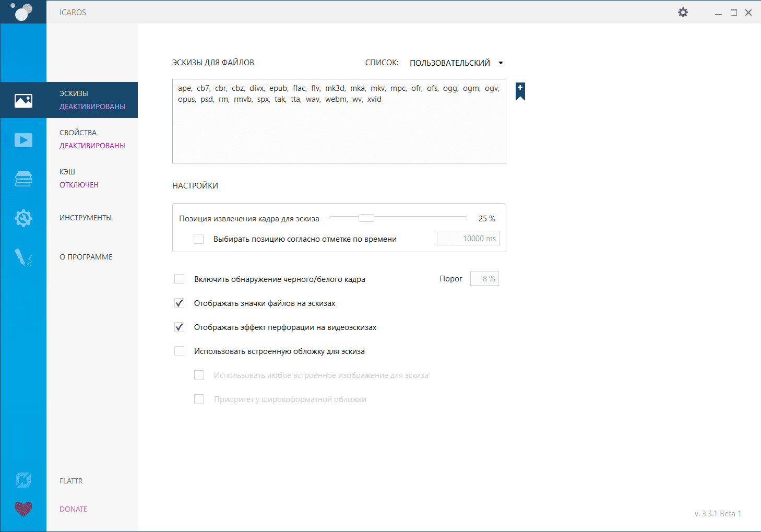
Task: Open settings gear in title bar
Action: 683,12
